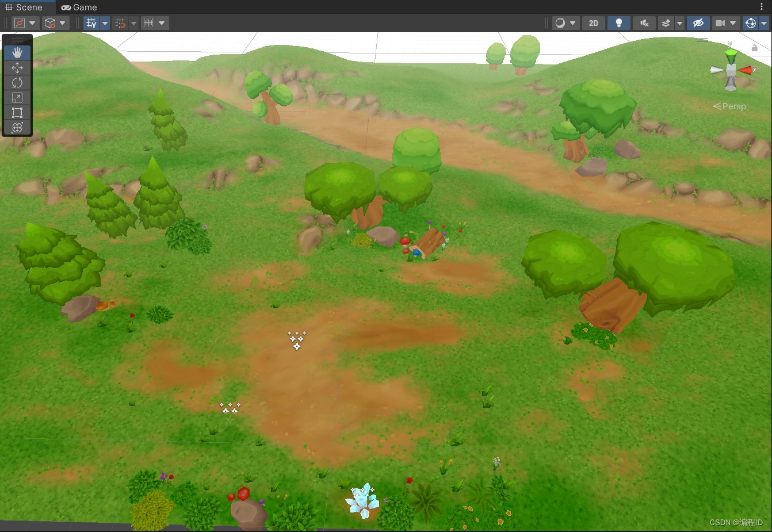The height and width of the screenshot is (532, 772).
Task: Click the tool handle position pivot icon
Action: (x=20, y=23)
